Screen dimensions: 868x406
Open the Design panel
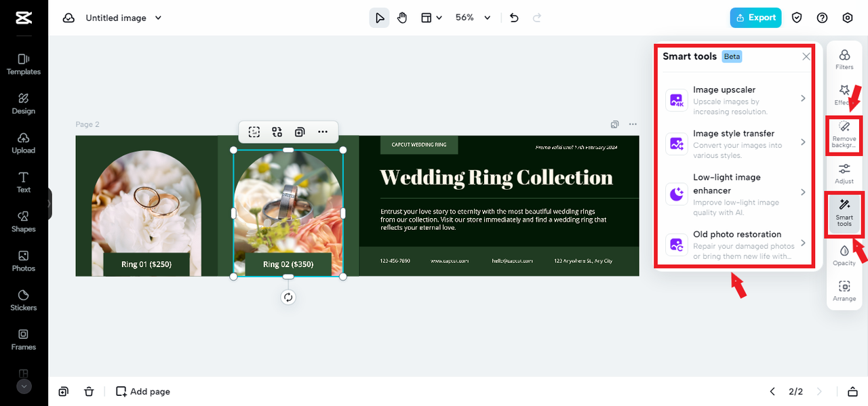(24, 104)
